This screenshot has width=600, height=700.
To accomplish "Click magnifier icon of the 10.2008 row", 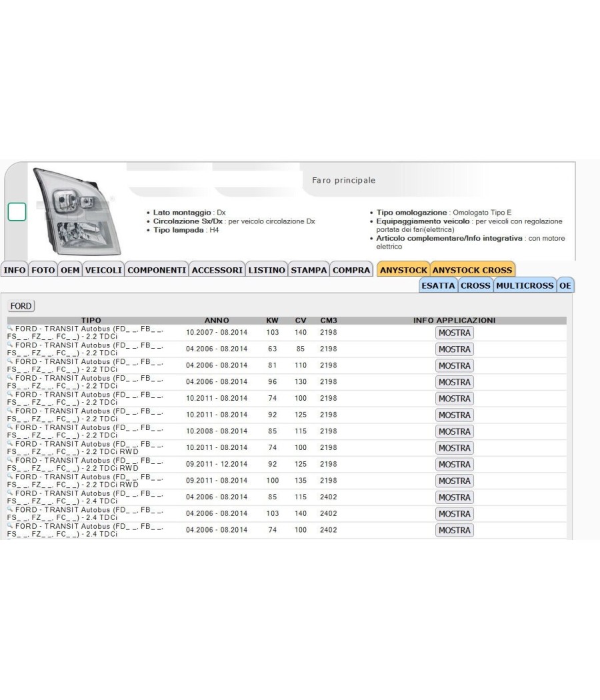I will [10, 427].
